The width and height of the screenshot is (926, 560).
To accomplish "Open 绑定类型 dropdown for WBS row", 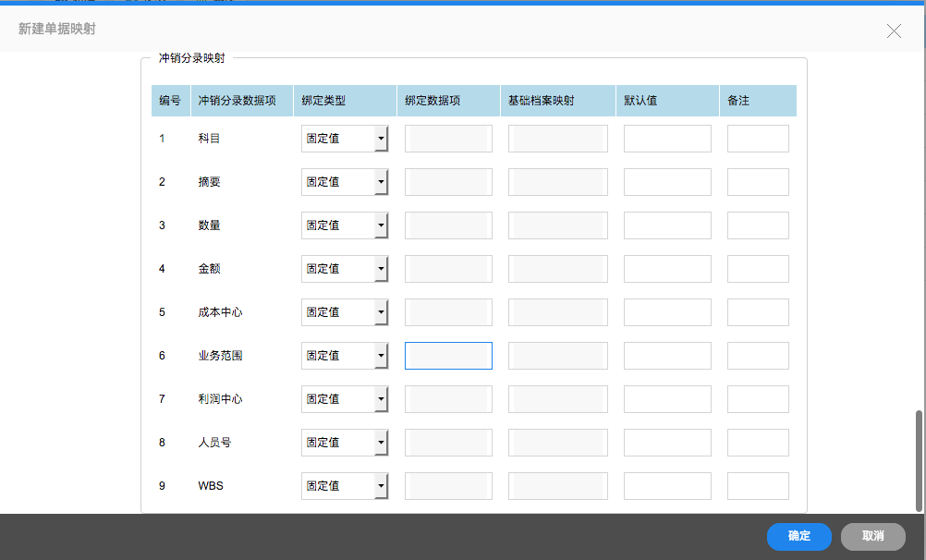I will [345, 486].
